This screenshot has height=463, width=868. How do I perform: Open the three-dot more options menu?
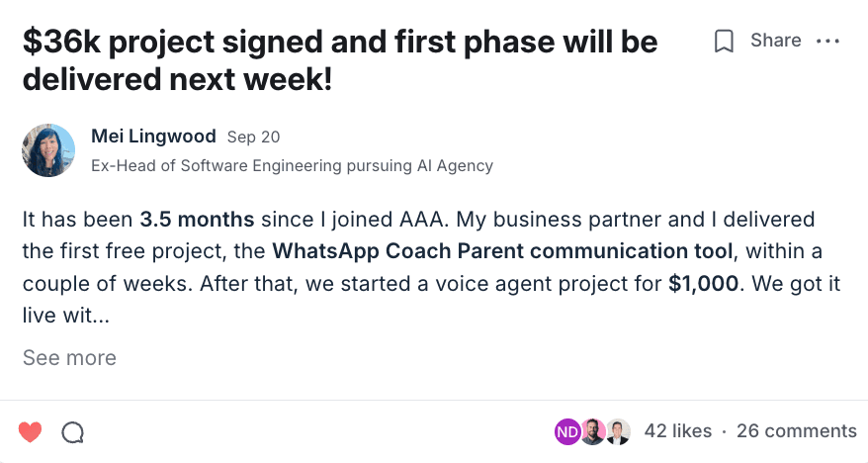827,42
